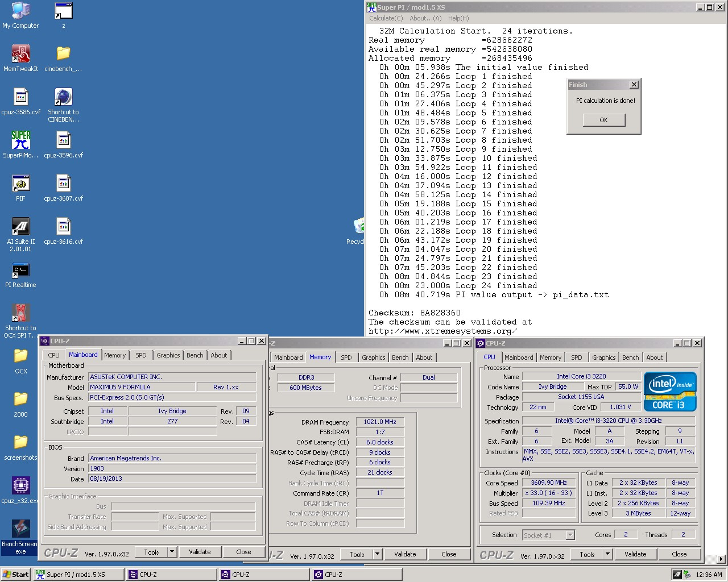
Task: Select the z shortcut icon on the desktop
Action: [x=63, y=15]
